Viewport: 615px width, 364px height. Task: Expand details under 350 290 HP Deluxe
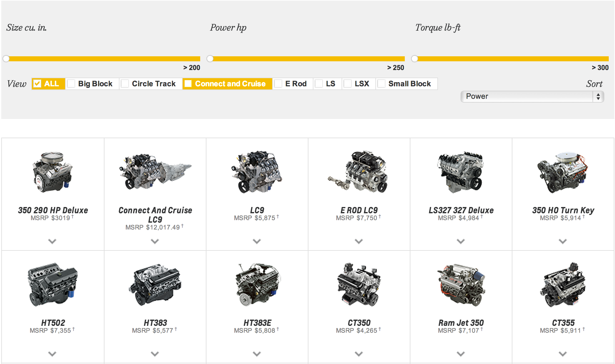pyautogui.click(x=52, y=241)
